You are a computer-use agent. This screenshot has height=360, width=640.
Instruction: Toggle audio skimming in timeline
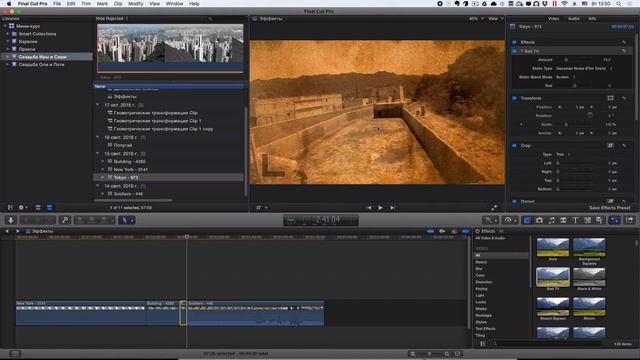click(x=442, y=231)
